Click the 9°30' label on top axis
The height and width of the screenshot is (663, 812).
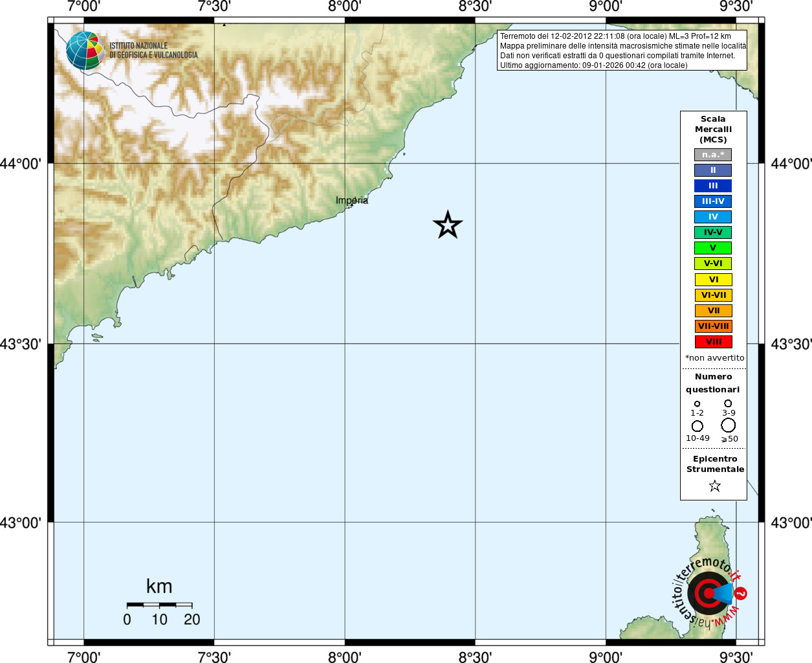736,6
